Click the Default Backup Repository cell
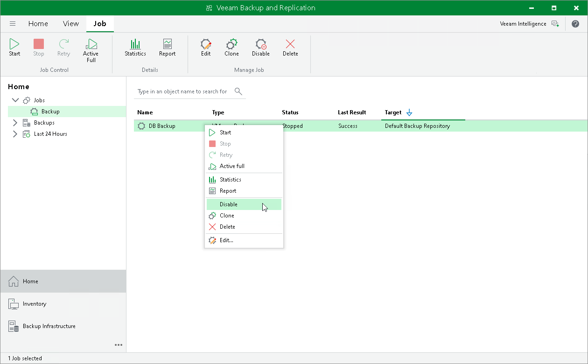This screenshot has width=588, height=364. coord(417,126)
